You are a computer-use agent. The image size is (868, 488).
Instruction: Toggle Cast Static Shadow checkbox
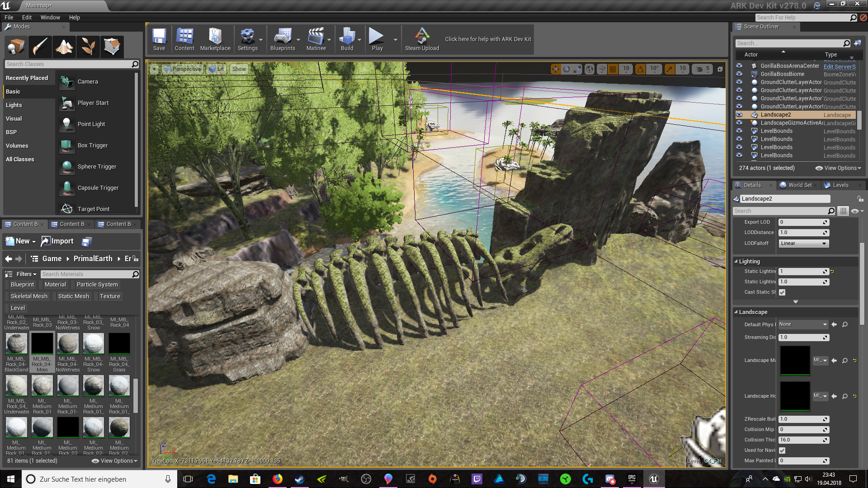(x=782, y=292)
